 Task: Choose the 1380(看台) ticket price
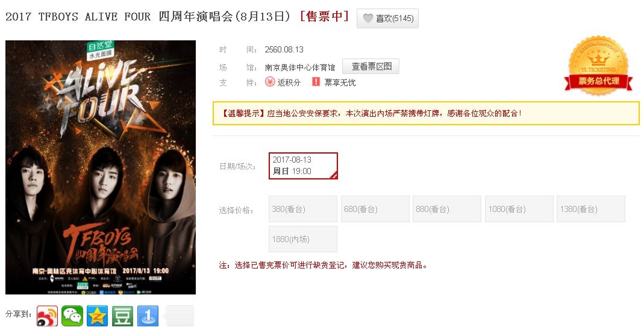pos(591,209)
